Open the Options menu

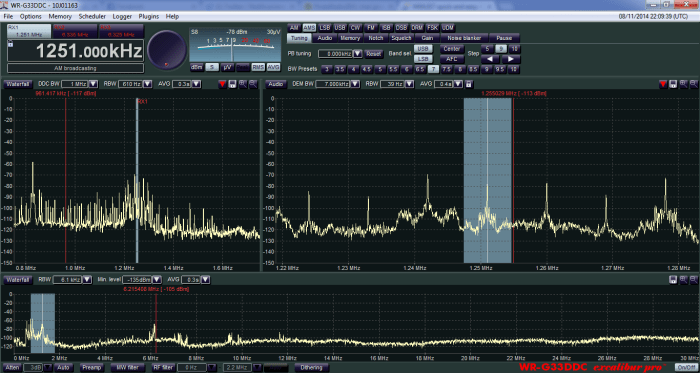coord(30,17)
